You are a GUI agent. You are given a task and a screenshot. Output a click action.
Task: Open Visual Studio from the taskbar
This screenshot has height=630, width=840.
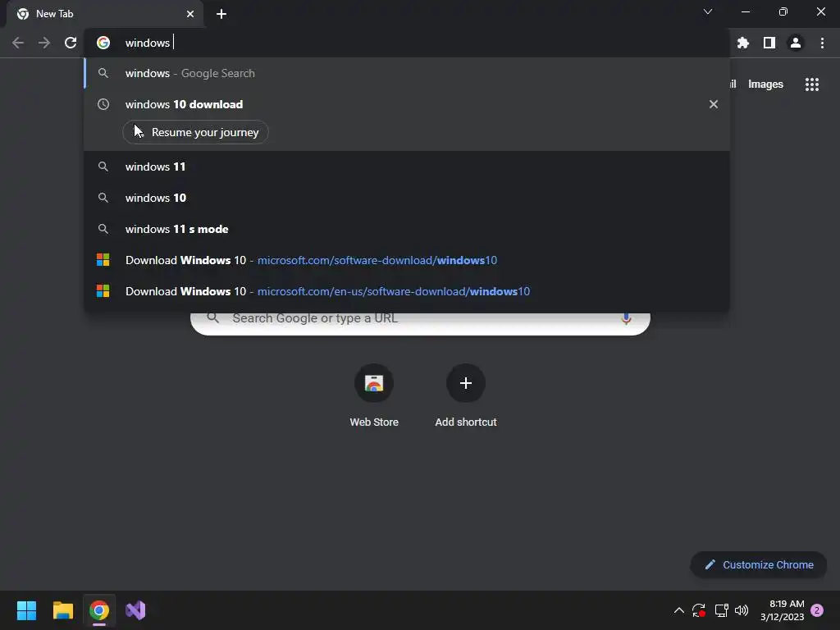point(135,610)
